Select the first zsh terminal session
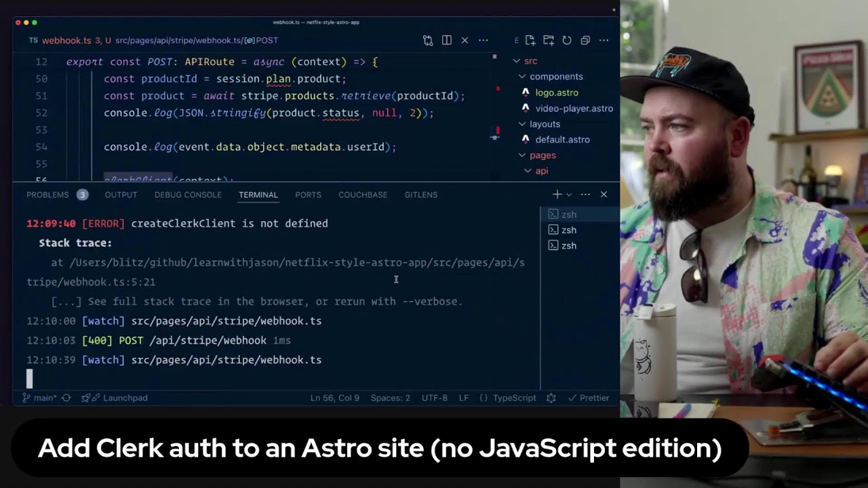868x488 pixels. click(580, 214)
